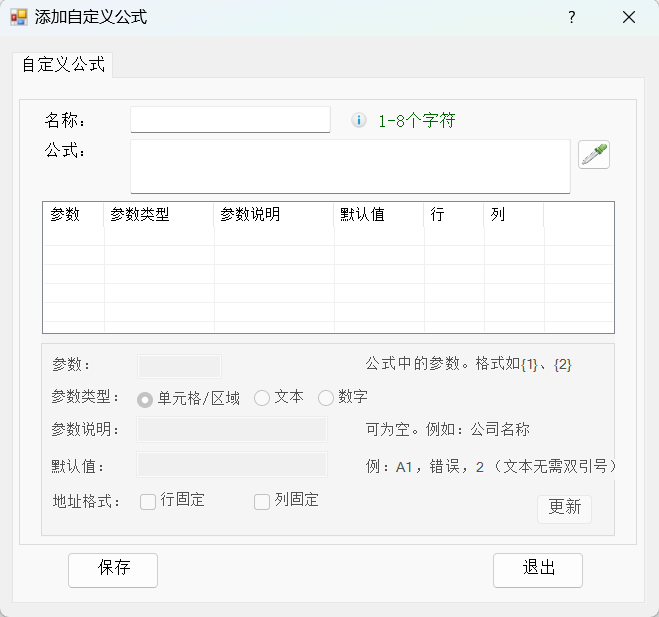
Task: Close the 添加自定义公式 dialog window
Action: coord(628,17)
